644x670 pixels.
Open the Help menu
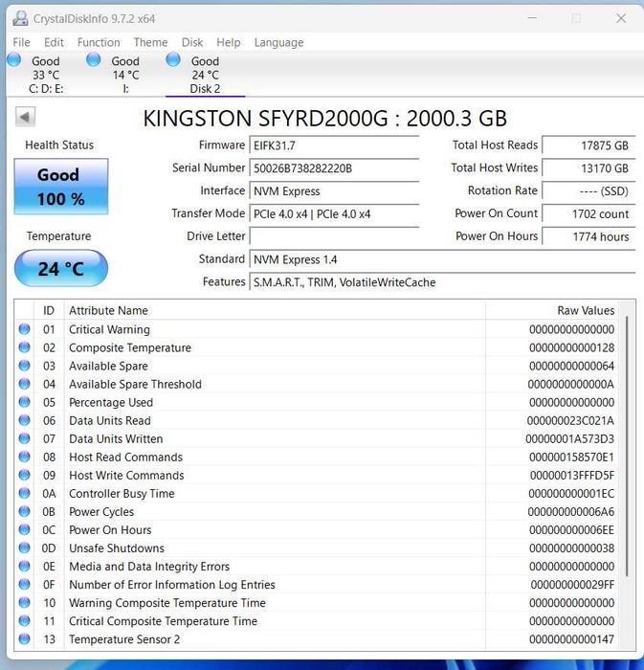coord(229,42)
